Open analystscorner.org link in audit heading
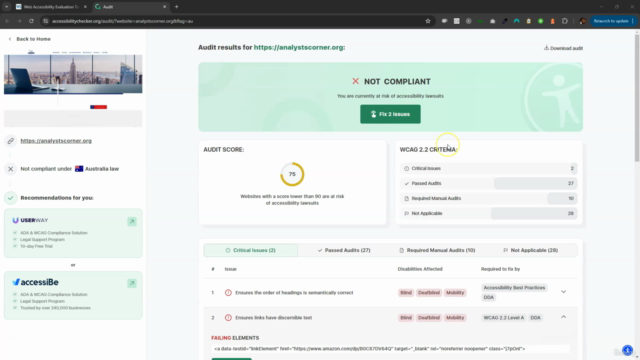Screen dimensions: 640x360 (298, 47)
